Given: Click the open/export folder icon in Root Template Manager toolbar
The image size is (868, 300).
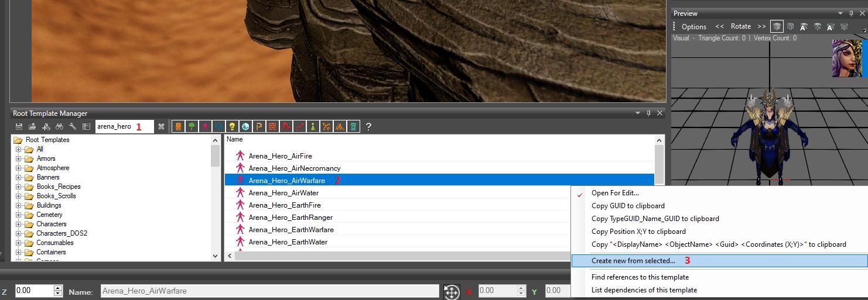Looking at the screenshot, I should (32, 126).
